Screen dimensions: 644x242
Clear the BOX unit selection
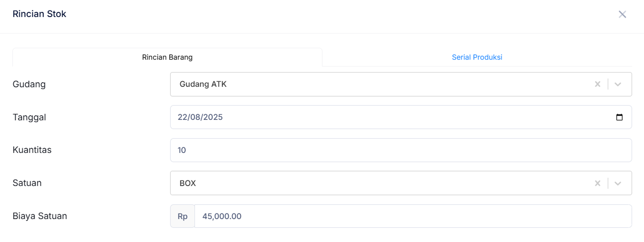click(597, 183)
